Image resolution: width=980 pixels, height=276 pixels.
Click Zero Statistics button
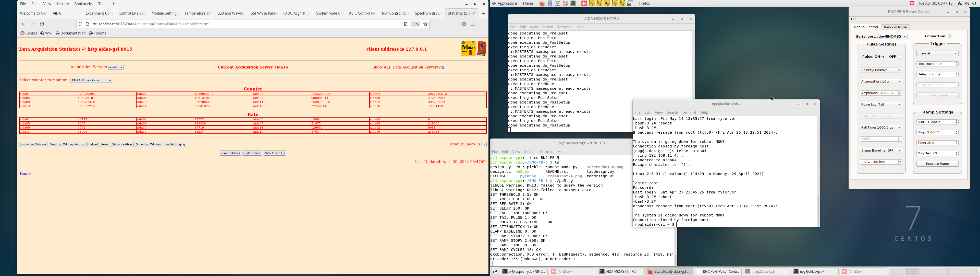click(x=230, y=153)
